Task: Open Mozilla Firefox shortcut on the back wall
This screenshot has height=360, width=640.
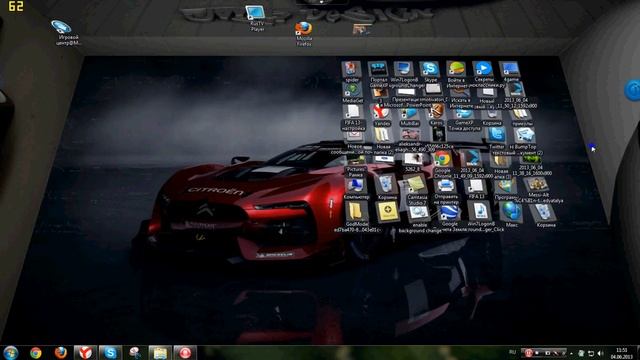Action: tap(304, 33)
